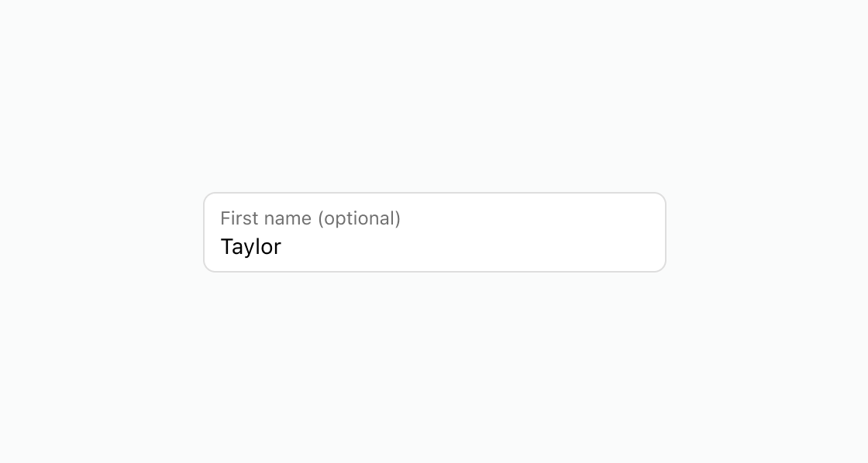The height and width of the screenshot is (463, 868).
Task: Click the "First name (optional)" label
Action: tap(310, 218)
